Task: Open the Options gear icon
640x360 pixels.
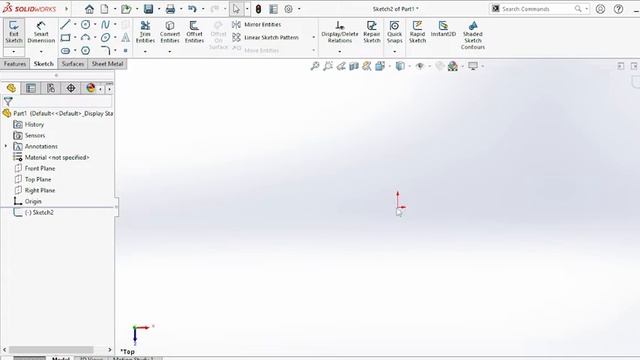Action: [x=288, y=9]
